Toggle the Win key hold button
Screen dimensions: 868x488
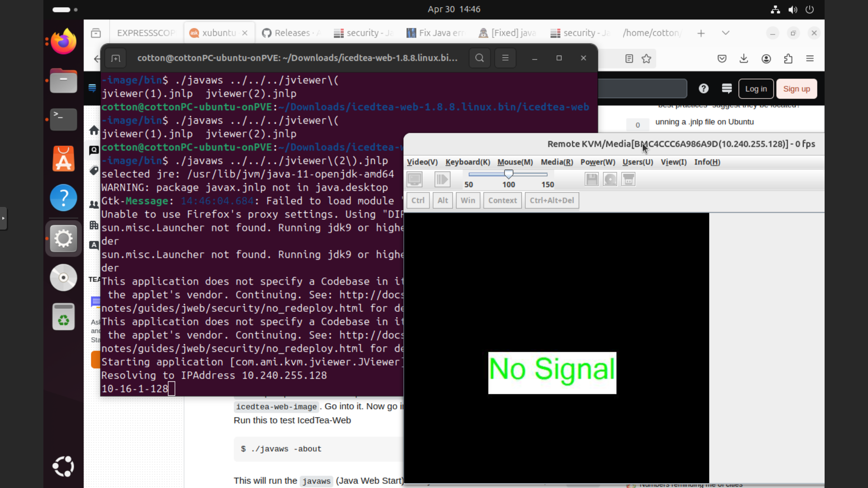click(x=467, y=200)
